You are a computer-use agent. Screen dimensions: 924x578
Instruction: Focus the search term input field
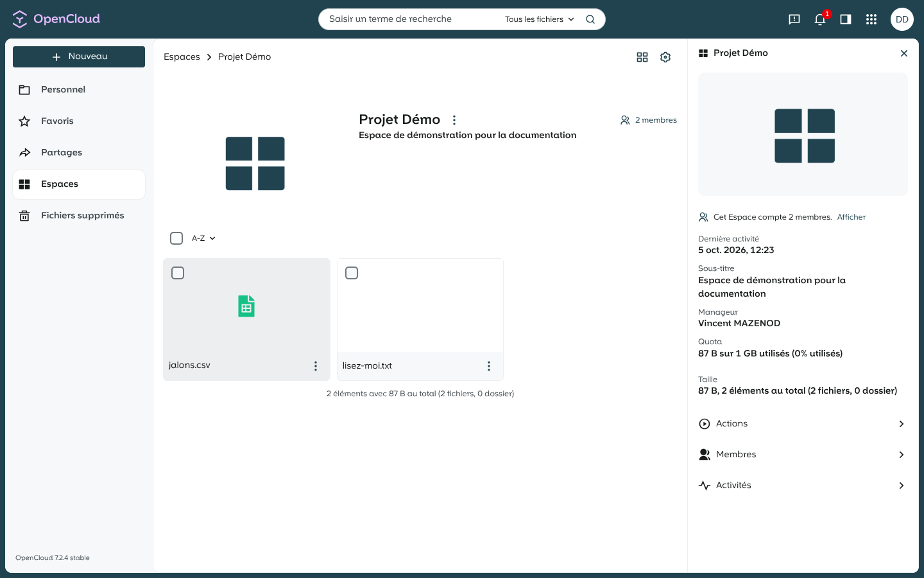[411, 19]
